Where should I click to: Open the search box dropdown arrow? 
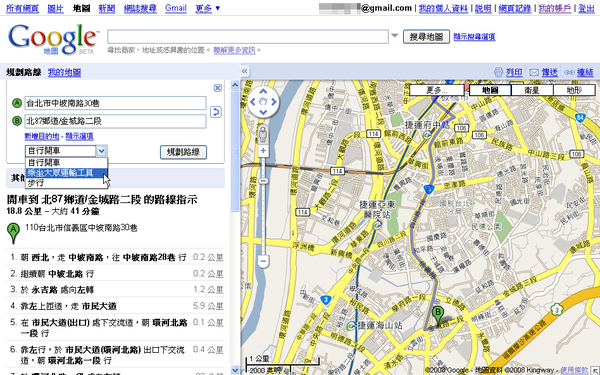coord(395,36)
